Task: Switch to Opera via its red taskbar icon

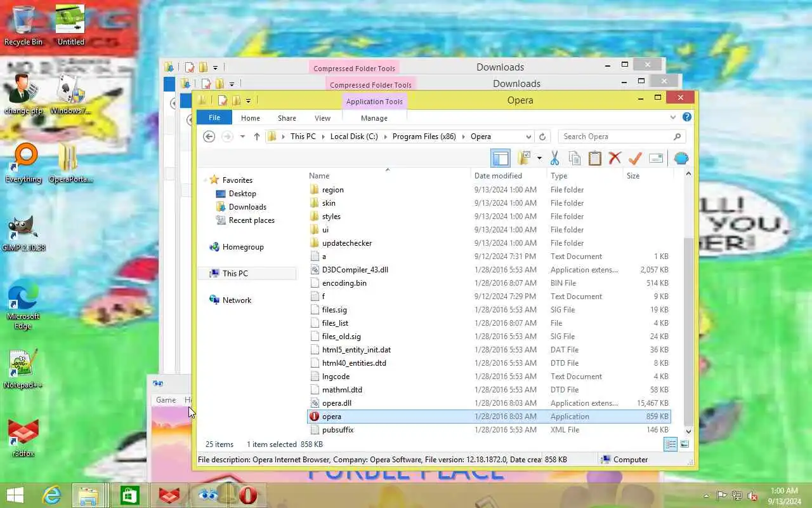Action: [x=248, y=495]
